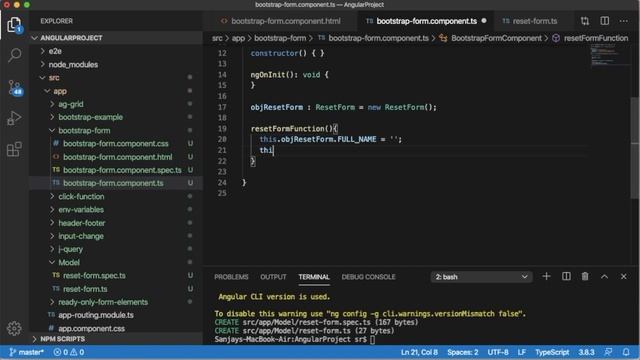This screenshot has width=640, height=360.
Task: Close the terminal panel
Action: point(623,277)
